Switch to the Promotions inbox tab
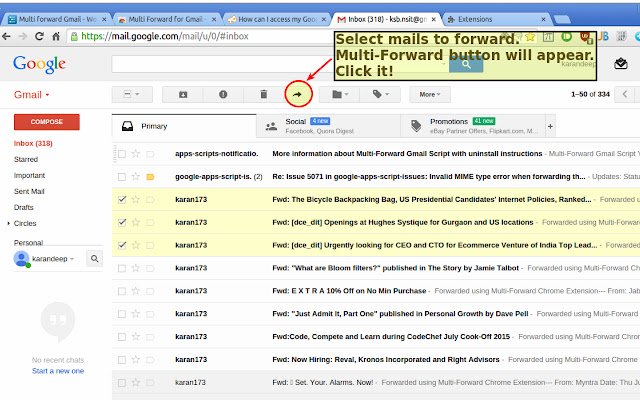This screenshot has height=400, width=640. pyautogui.click(x=473, y=126)
